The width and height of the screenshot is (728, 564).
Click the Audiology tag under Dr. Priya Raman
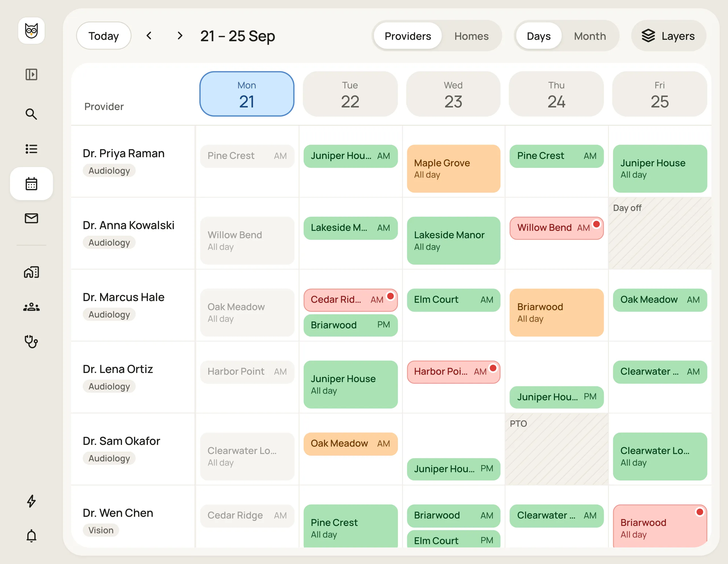click(x=109, y=171)
